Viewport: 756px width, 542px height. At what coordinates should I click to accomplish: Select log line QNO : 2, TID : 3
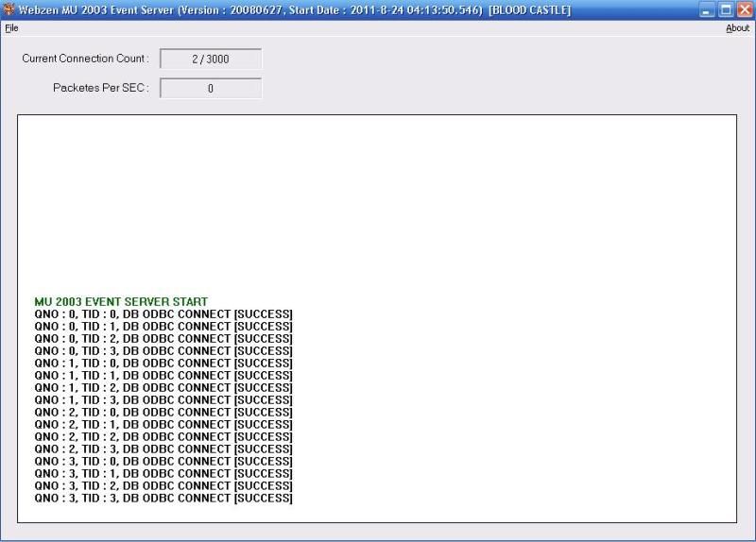(163, 449)
